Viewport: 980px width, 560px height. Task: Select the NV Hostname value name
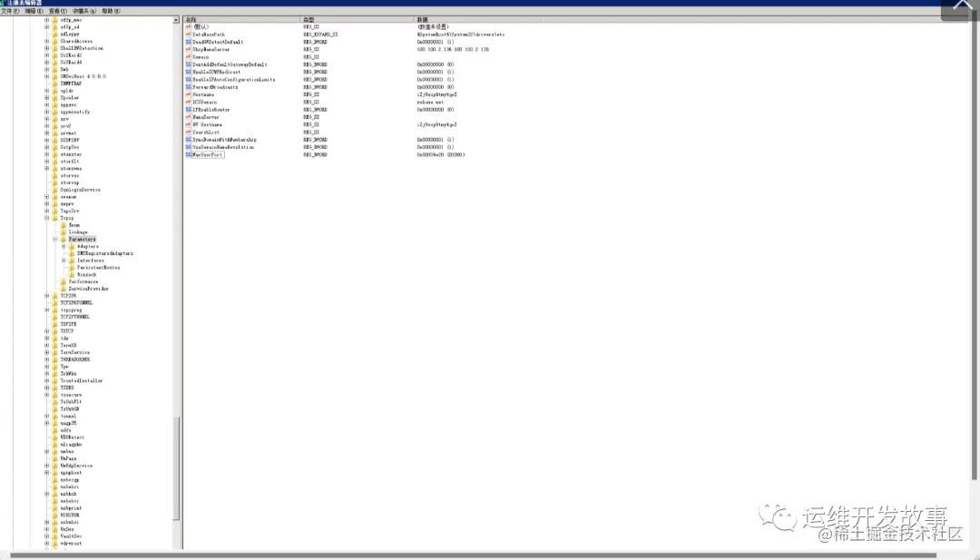click(207, 124)
